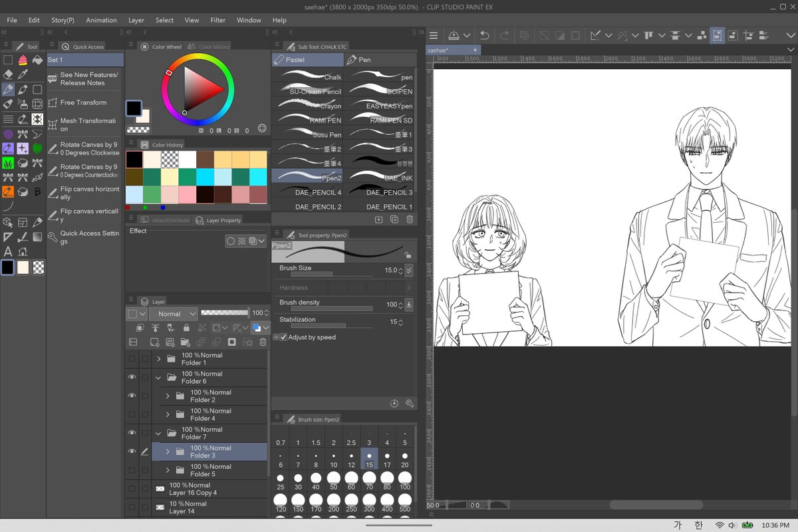Hide Folder 2 with its eye icon
Viewport: 798px width, 532px height.
(x=132, y=396)
